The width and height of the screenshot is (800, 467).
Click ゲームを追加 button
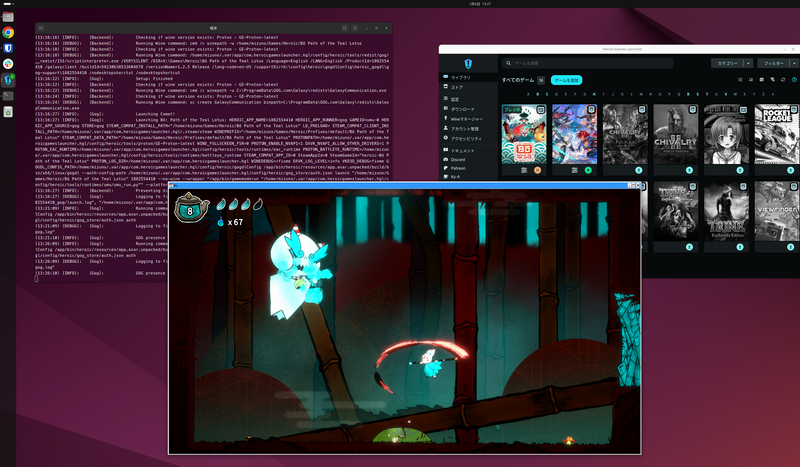coord(566,80)
